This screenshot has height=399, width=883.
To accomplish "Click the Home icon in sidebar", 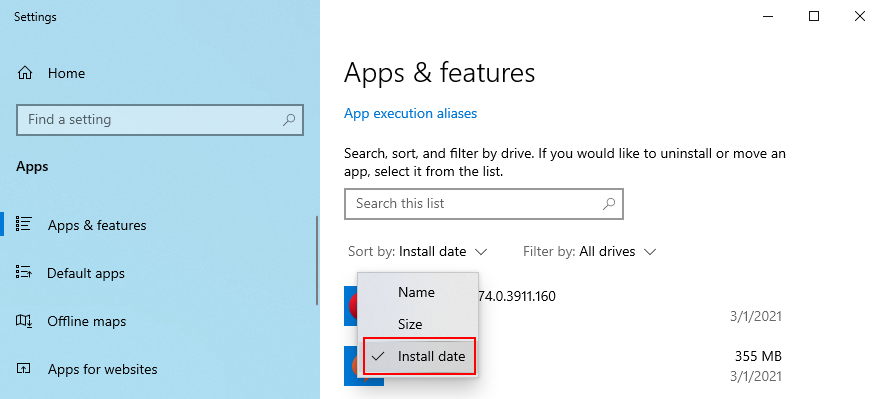I will point(25,73).
